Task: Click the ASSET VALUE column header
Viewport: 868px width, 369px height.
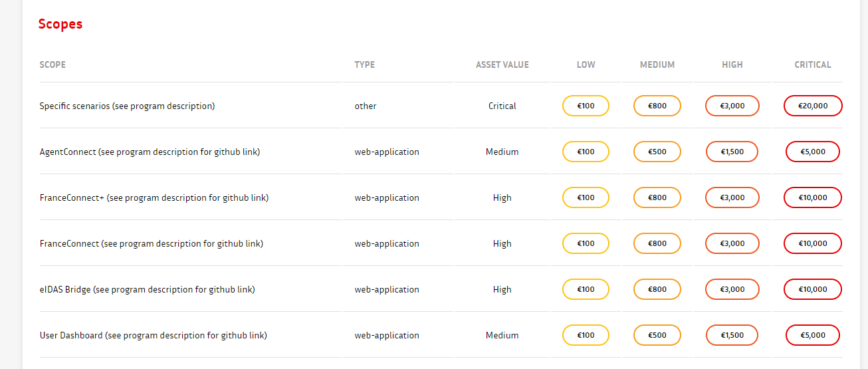Action: pos(502,64)
